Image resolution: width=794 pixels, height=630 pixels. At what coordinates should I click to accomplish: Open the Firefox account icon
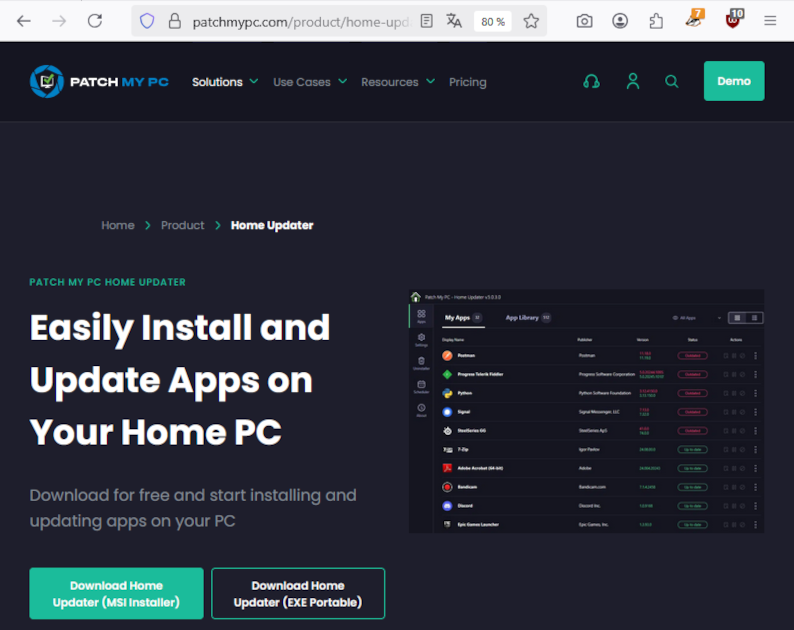click(x=620, y=21)
